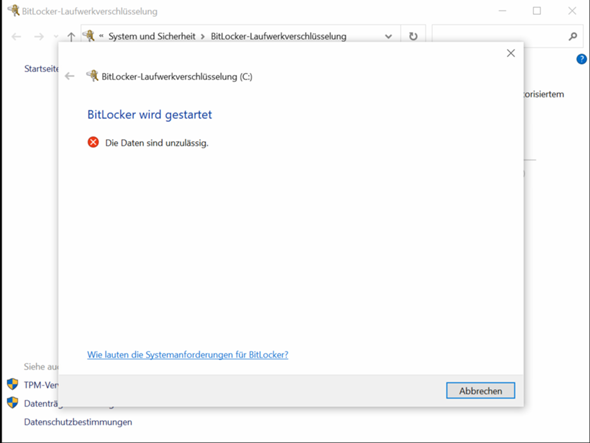Click the red error icon
This screenshot has width=590, height=443.
[93, 142]
